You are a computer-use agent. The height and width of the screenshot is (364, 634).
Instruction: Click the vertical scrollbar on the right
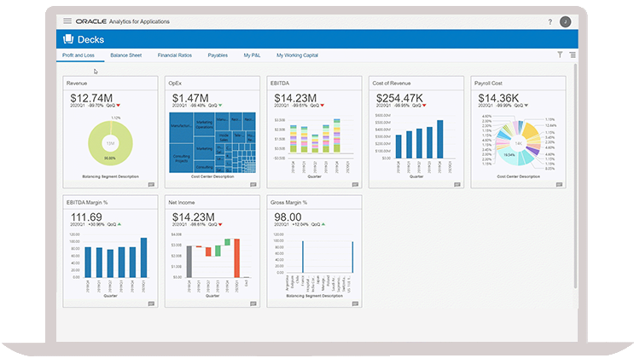coord(575,176)
